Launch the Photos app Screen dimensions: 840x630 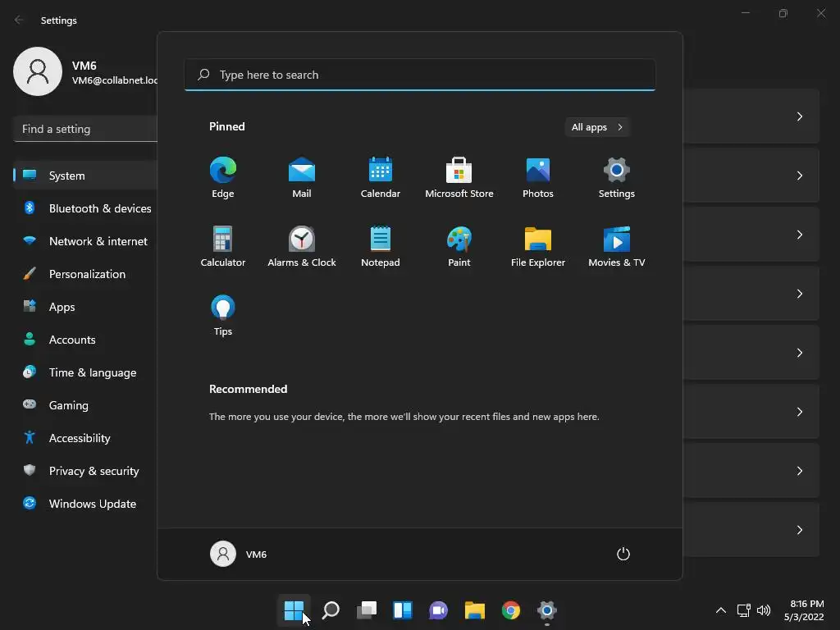pos(538,177)
